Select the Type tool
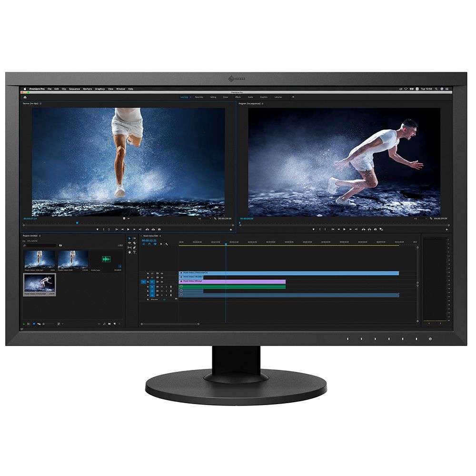Screen dimensions: 476x476 click(135, 252)
